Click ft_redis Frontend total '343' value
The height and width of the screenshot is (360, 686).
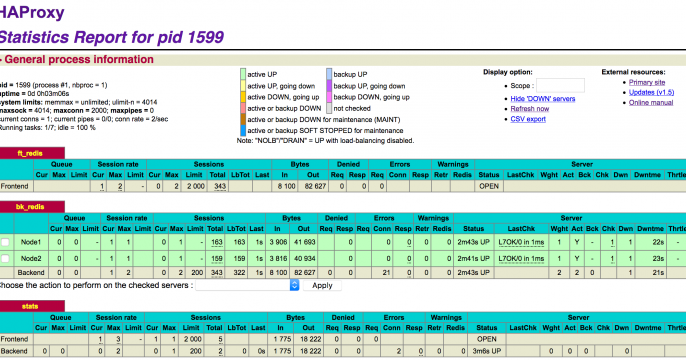point(220,186)
